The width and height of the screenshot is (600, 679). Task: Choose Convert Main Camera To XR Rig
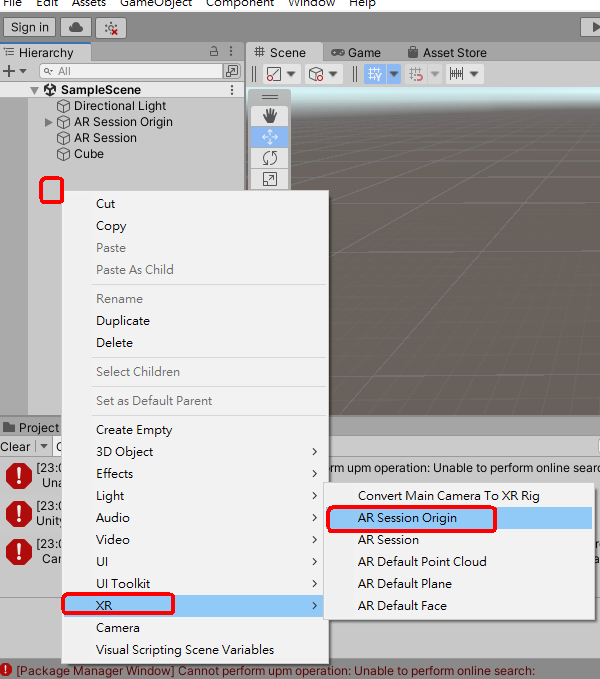459,496
